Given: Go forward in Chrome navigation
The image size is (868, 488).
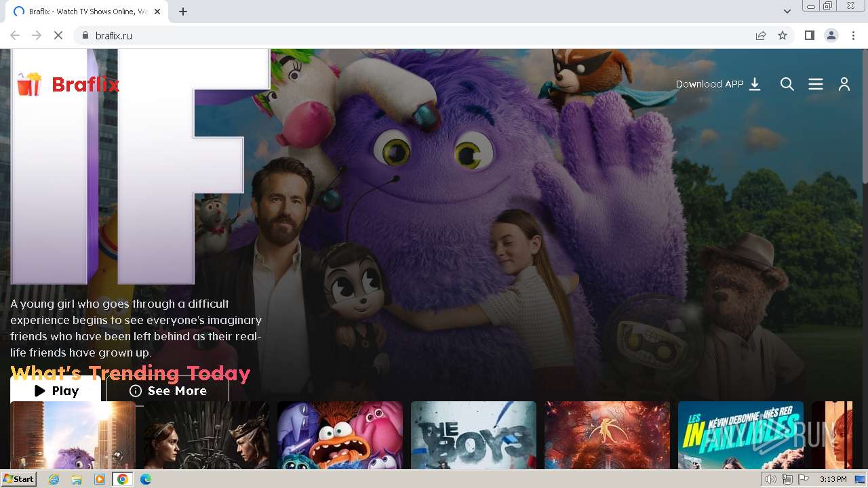Looking at the screenshot, I should (37, 35).
